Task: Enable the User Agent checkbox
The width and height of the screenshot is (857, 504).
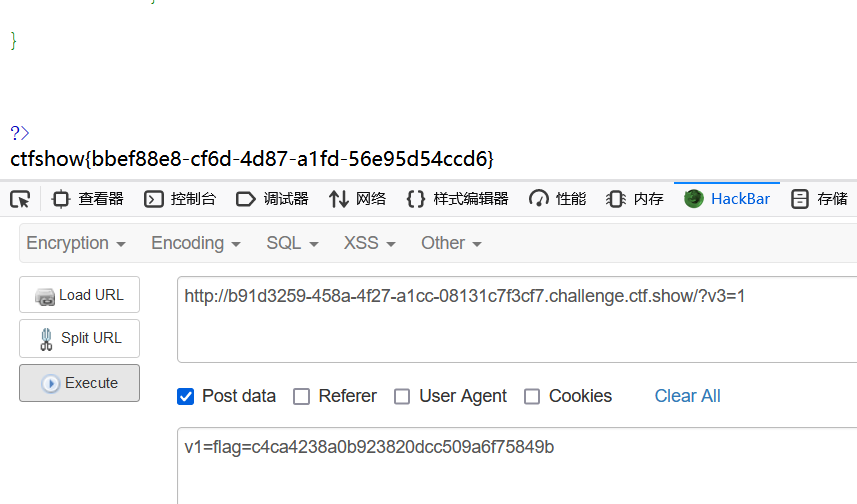Action: pos(402,397)
